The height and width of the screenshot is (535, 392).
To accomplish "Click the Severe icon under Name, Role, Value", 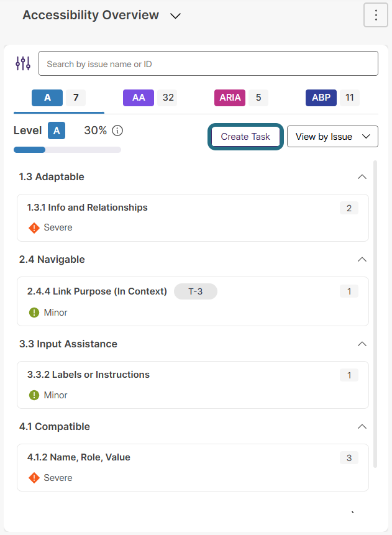I will 34,478.
